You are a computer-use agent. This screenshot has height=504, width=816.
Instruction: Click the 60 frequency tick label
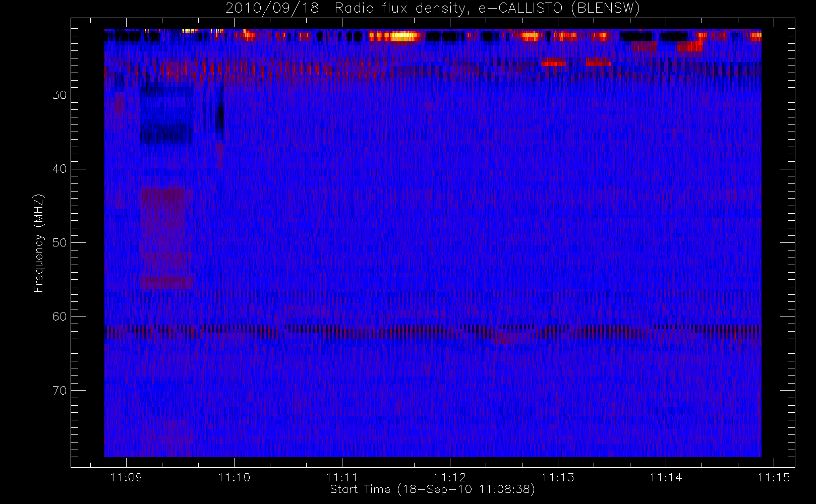coord(60,317)
